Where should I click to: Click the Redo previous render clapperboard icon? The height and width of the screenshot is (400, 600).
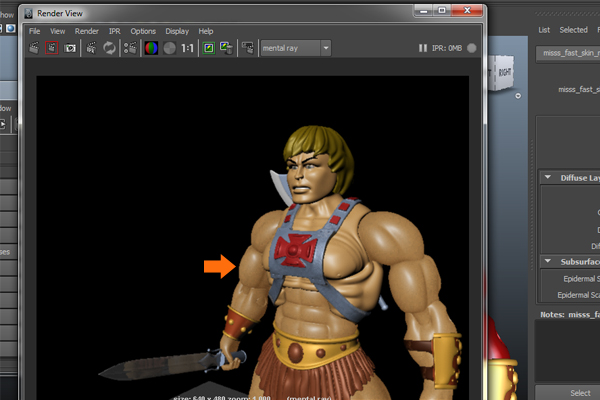point(34,48)
